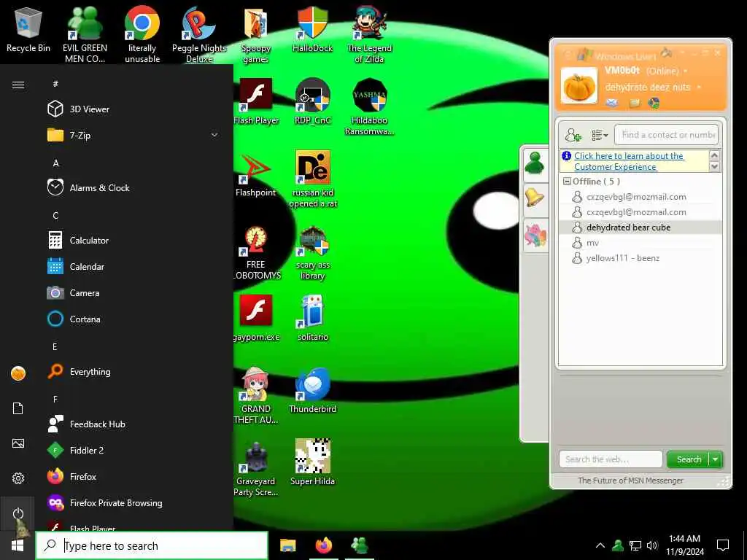Open Documents from Start menu sidebar
The width and height of the screenshot is (747, 560).
18,408
